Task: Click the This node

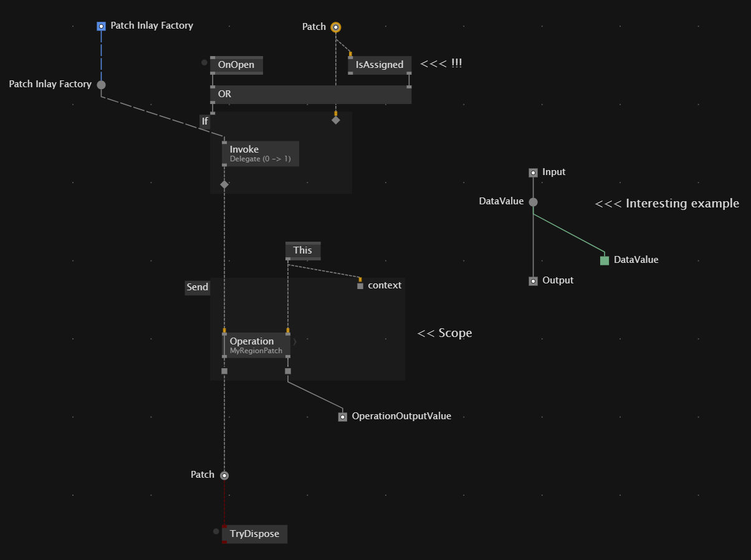Action: click(302, 250)
